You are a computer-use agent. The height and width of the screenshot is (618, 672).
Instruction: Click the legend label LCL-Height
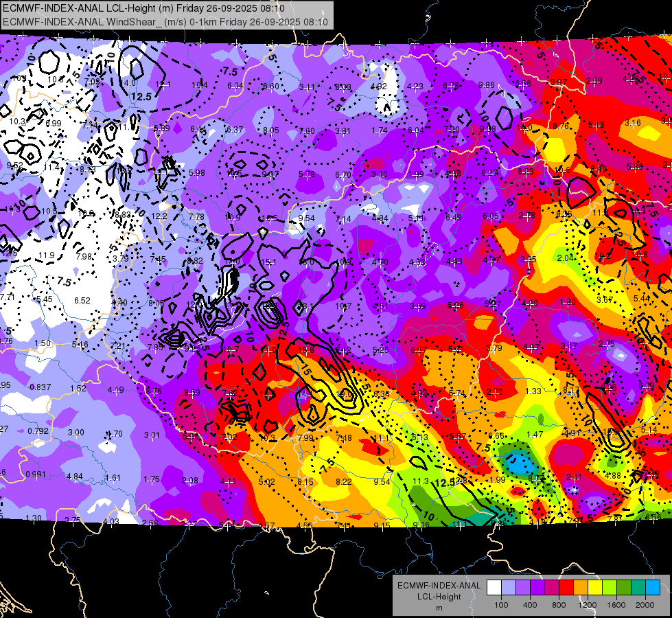click(x=439, y=597)
